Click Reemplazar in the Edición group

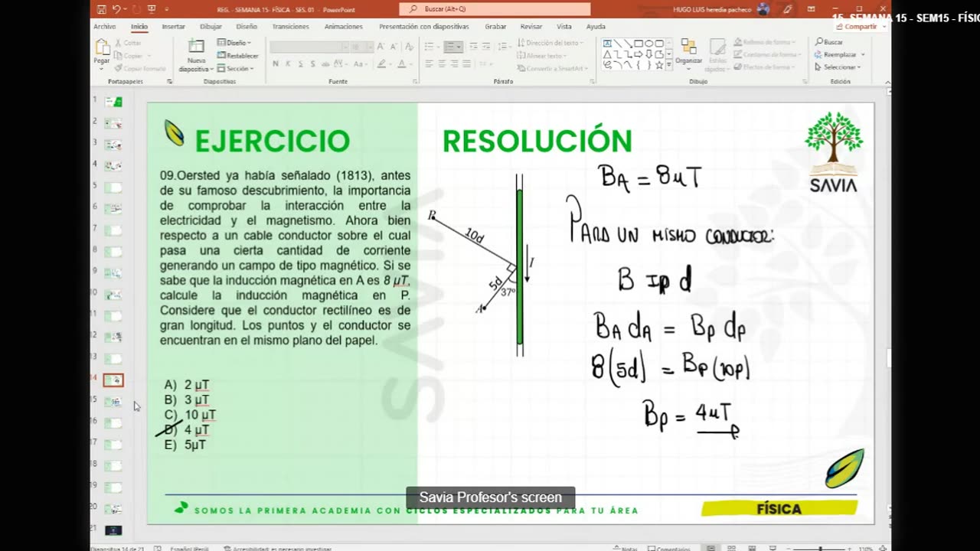pos(840,54)
